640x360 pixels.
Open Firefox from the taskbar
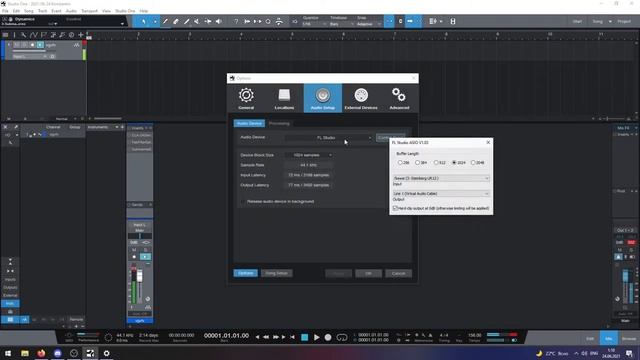pyautogui.click(x=41, y=353)
